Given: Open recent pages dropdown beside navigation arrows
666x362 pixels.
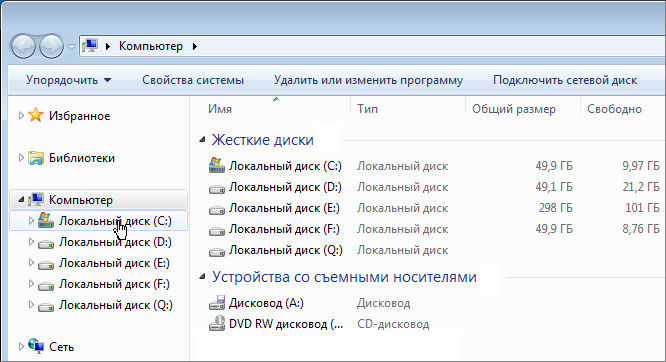Looking at the screenshot, I should pyautogui.click(x=71, y=46).
